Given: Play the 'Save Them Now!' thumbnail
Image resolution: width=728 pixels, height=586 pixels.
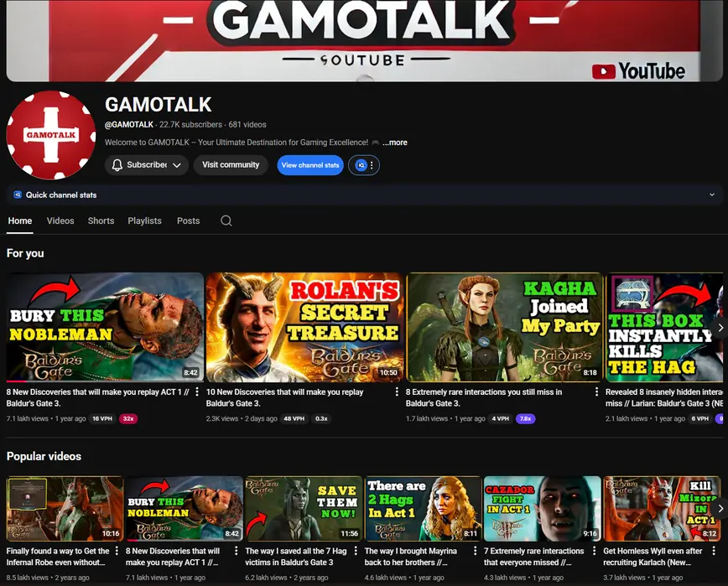Looking at the screenshot, I should tap(304, 509).
